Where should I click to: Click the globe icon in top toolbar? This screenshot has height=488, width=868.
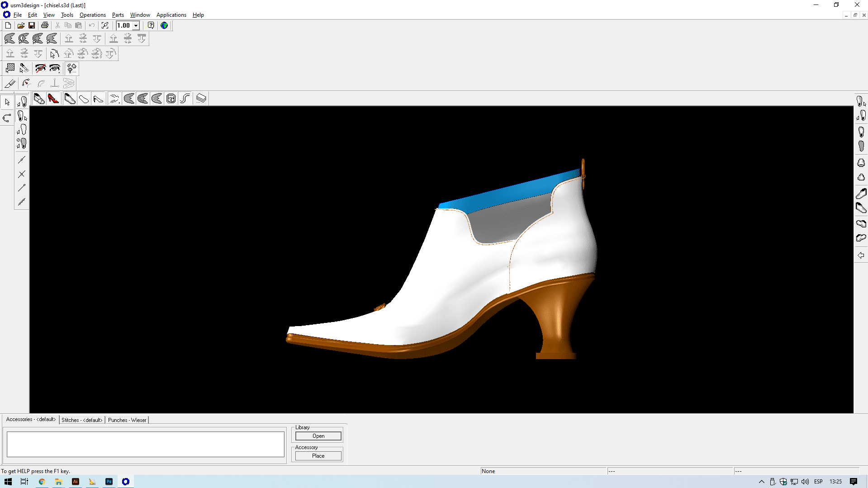coord(164,25)
